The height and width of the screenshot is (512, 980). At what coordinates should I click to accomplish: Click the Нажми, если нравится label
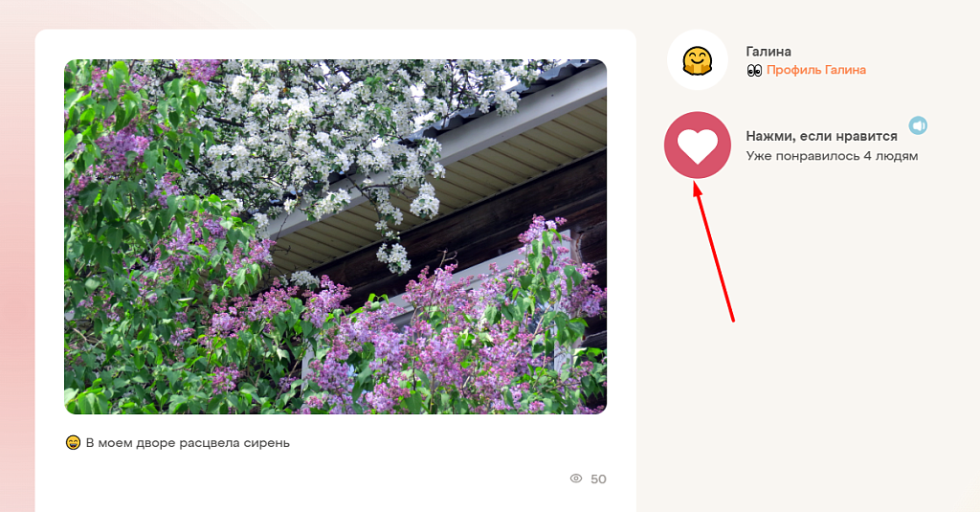click(x=821, y=136)
